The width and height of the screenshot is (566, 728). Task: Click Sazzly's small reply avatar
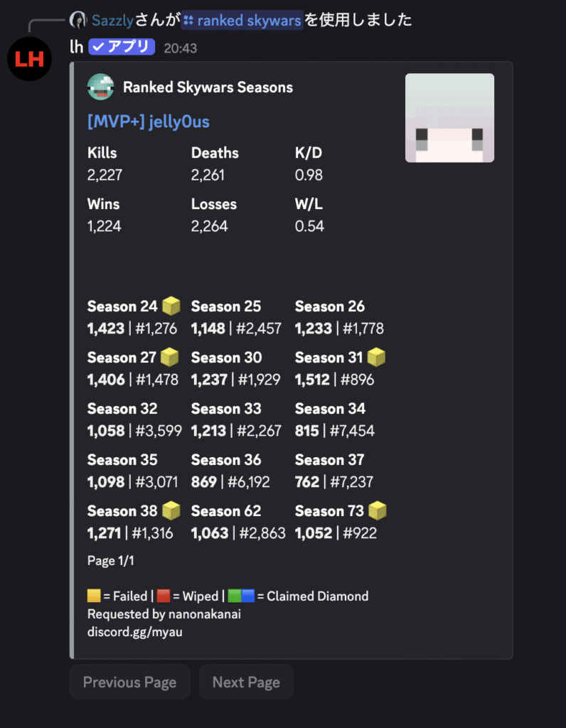[78, 20]
